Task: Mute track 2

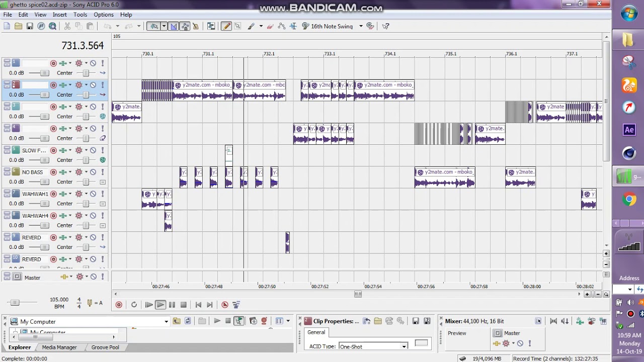Action: coord(93,85)
